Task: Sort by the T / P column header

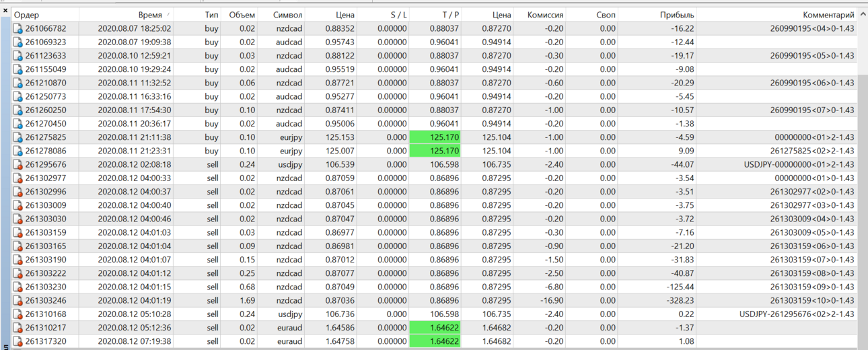Action: (435, 14)
